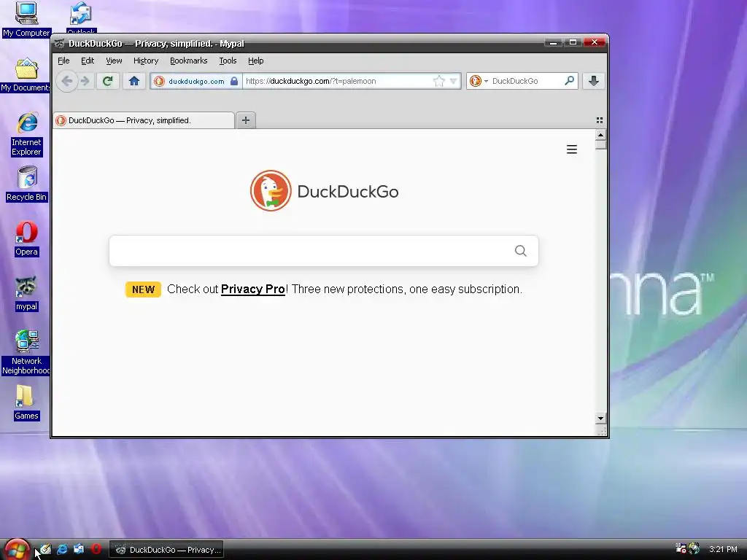Image resolution: width=747 pixels, height=560 pixels.
Task: Open the DuckDuckGo hamburger menu
Action: pos(572,149)
